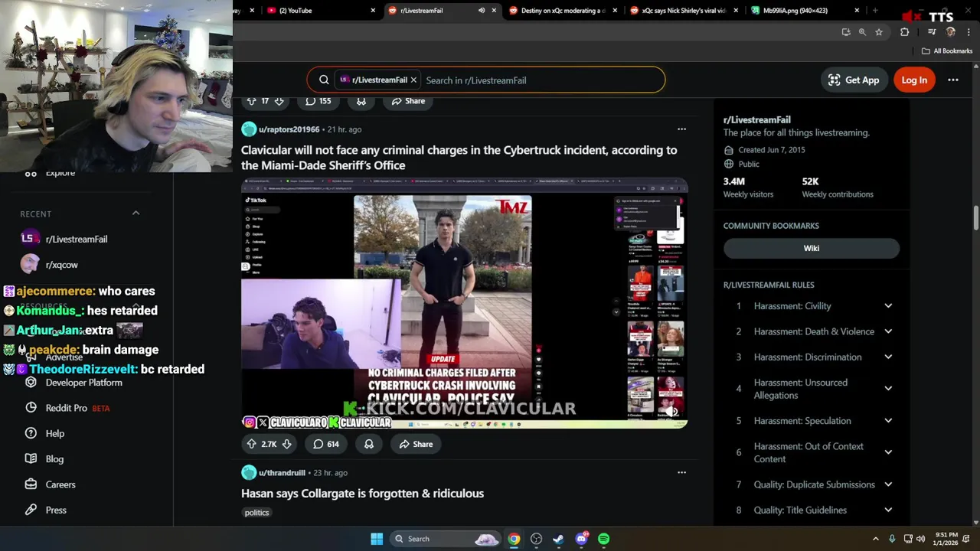
Task: Open overflow menu of thrandruill post
Action: point(681,473)
